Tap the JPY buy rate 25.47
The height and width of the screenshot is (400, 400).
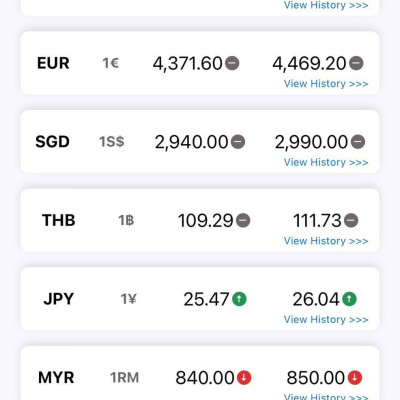pyautogui.click(x=206, y=299)
